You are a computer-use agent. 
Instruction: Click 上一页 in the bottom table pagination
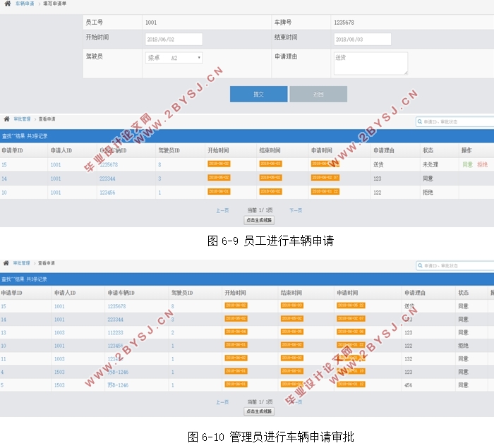click(222, 402)
